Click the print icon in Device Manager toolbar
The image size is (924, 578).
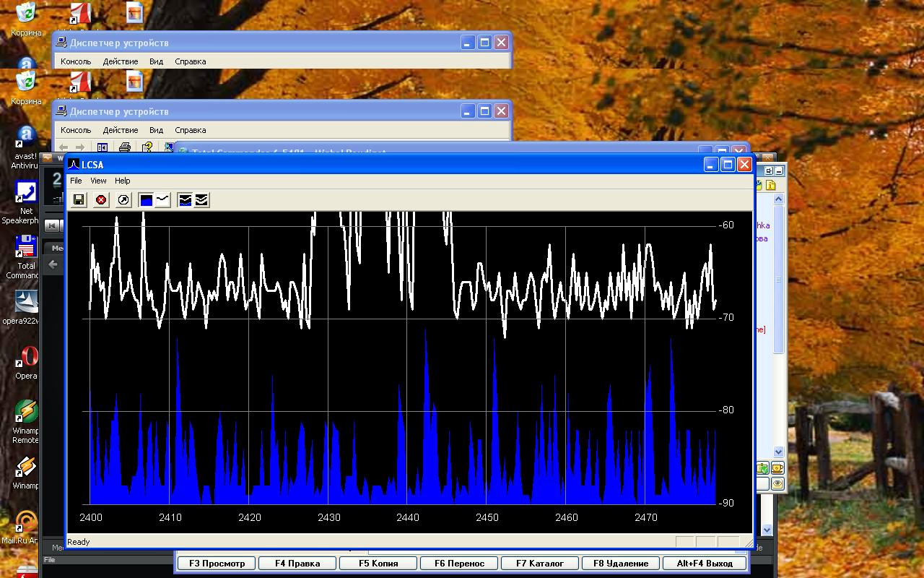(x=125, y=147)
